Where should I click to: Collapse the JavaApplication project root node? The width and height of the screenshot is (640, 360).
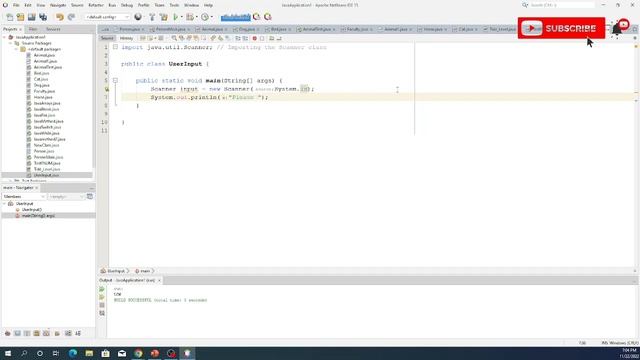[x=5, y=37]
